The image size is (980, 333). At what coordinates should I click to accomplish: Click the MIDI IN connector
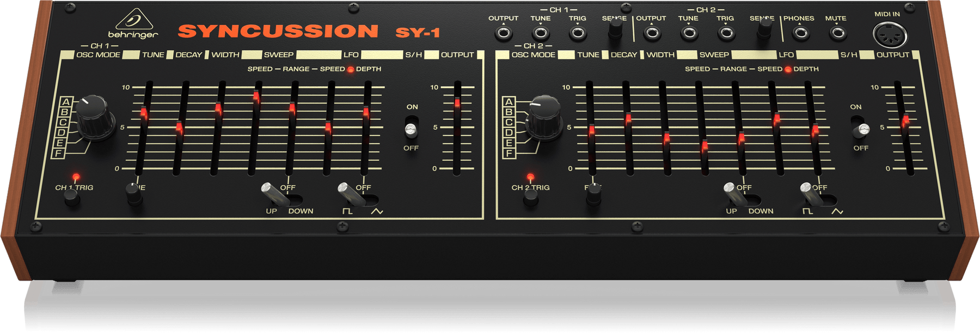pyautogui.click(x=890, y=35)
